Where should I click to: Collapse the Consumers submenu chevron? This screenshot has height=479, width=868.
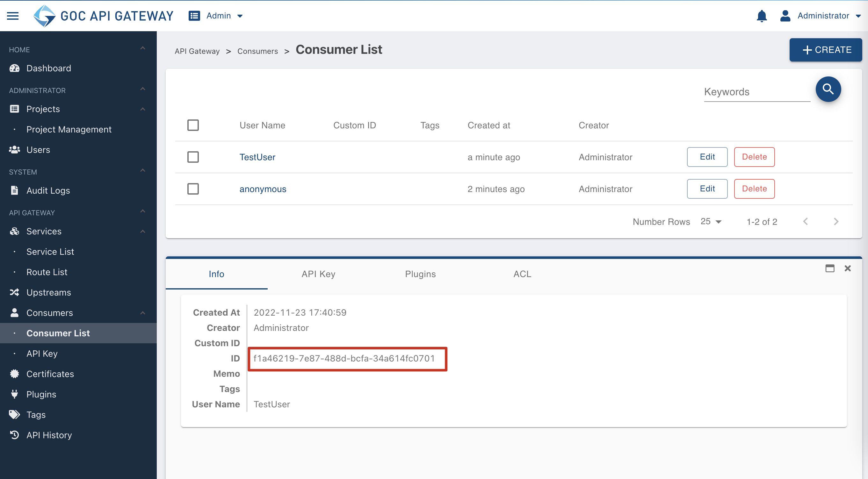click(142, 313)
